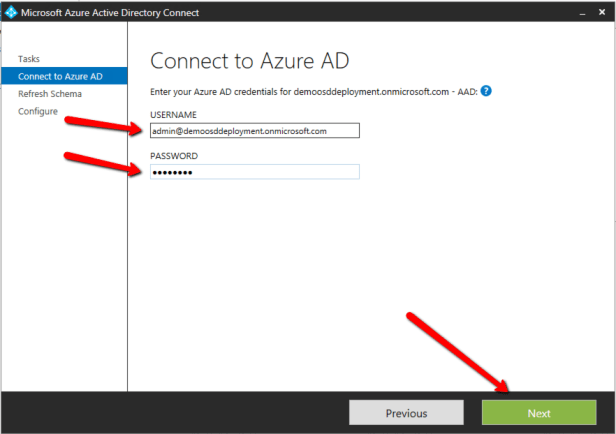Click the USERNAME field label
Screen dimensions: 616x434
coord(173,115)
